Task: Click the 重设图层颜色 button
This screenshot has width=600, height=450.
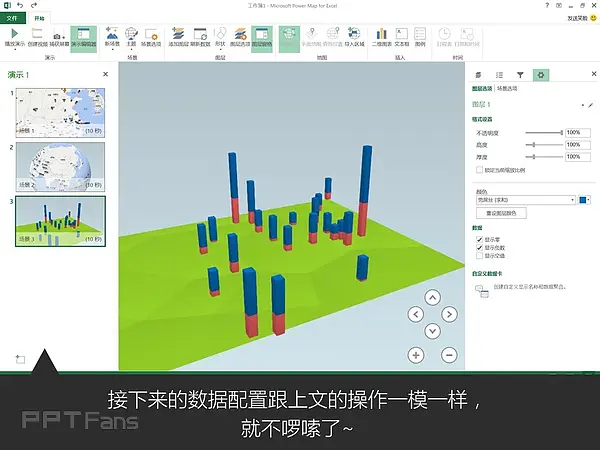Action: tap(501, 213)
